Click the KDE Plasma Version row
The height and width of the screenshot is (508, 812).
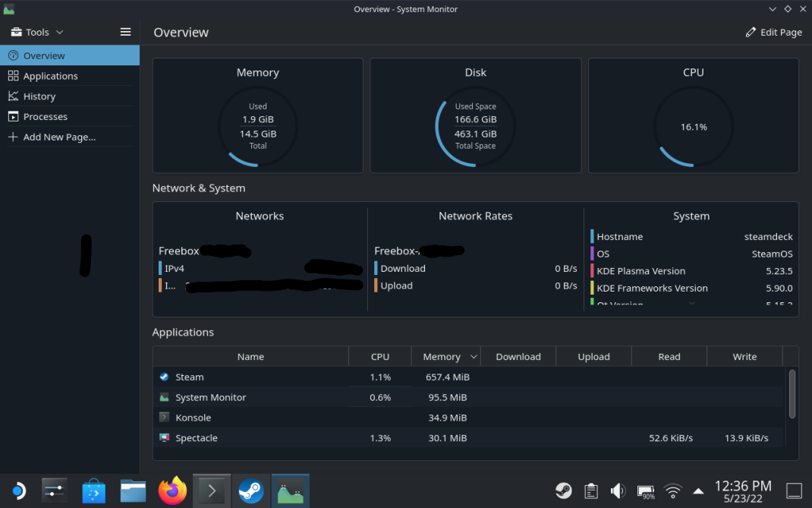coord(691,270)
